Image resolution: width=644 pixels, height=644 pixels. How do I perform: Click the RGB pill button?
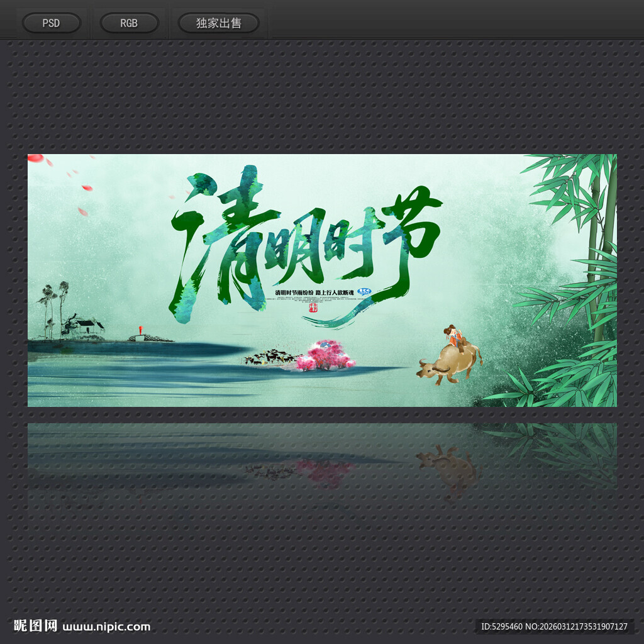point(129,23)
